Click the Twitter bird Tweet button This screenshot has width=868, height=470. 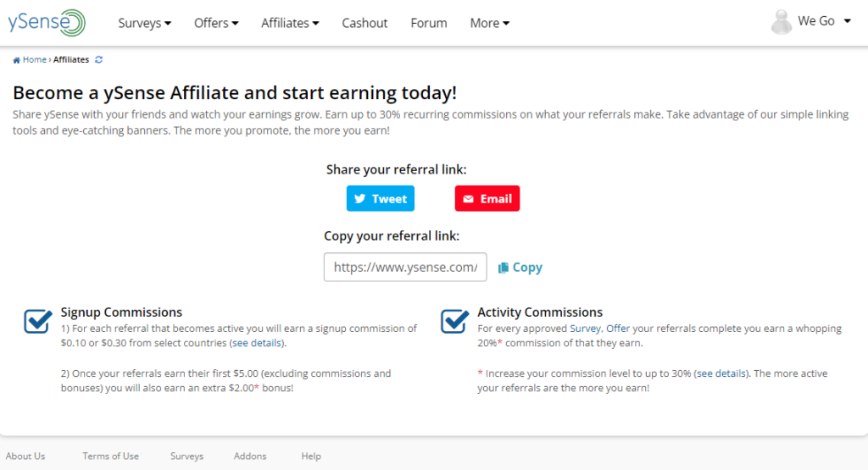click(x=381, y=198)
